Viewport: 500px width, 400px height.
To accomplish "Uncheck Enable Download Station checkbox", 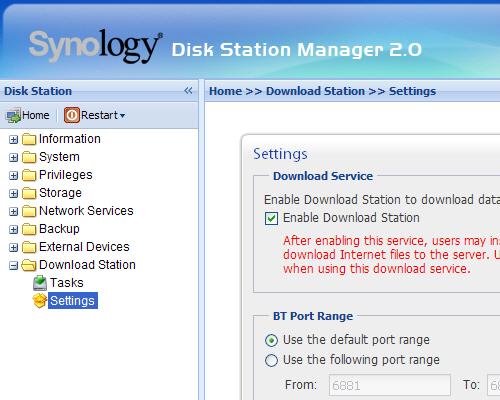I will (x=271, y=219).
